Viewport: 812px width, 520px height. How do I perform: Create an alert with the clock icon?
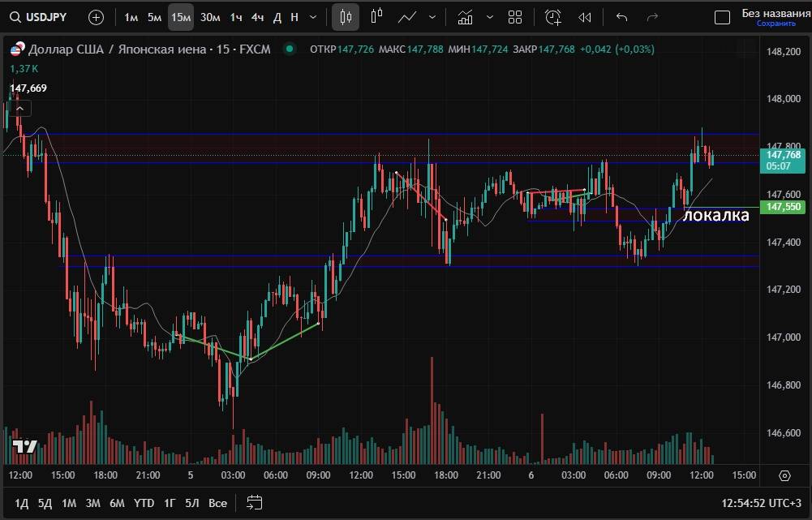tap(553, 17)
